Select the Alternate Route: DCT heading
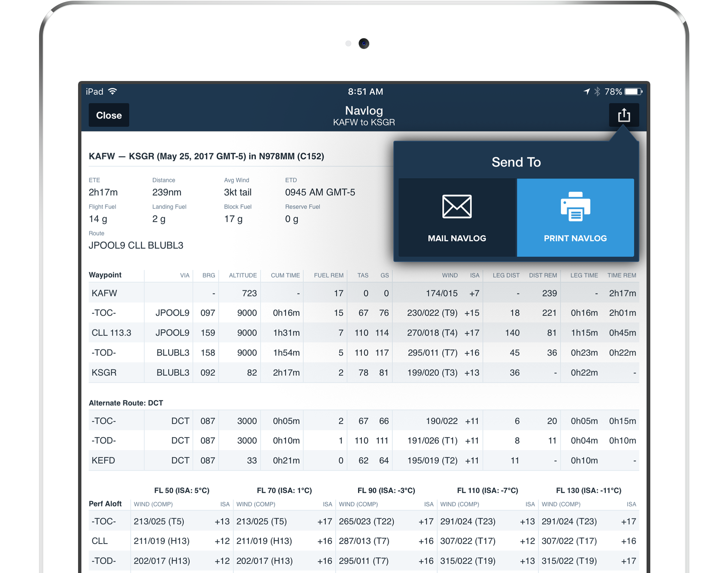Viewport: 728px width, 573px height. coord(126,403)
